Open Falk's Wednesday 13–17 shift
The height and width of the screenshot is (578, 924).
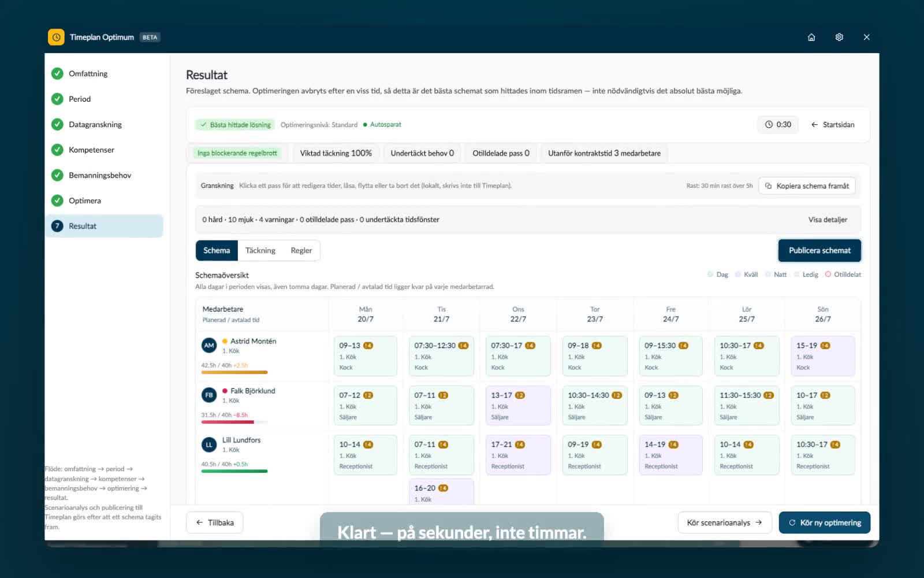pos(518,405)
